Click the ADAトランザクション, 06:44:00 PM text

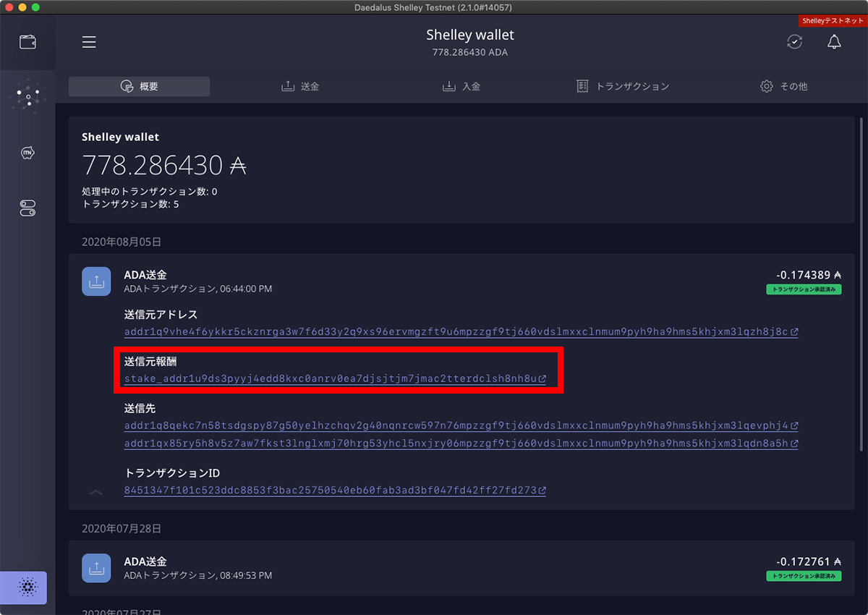point(198,289)
